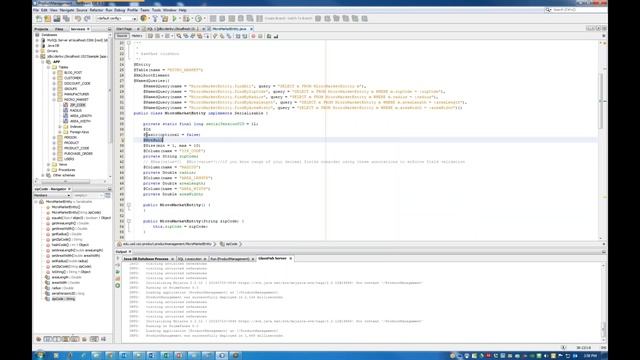Viewport: 640px width, 360px height.
Task: Select the GlassFish Server output tab
Action: tap(275, 259)
